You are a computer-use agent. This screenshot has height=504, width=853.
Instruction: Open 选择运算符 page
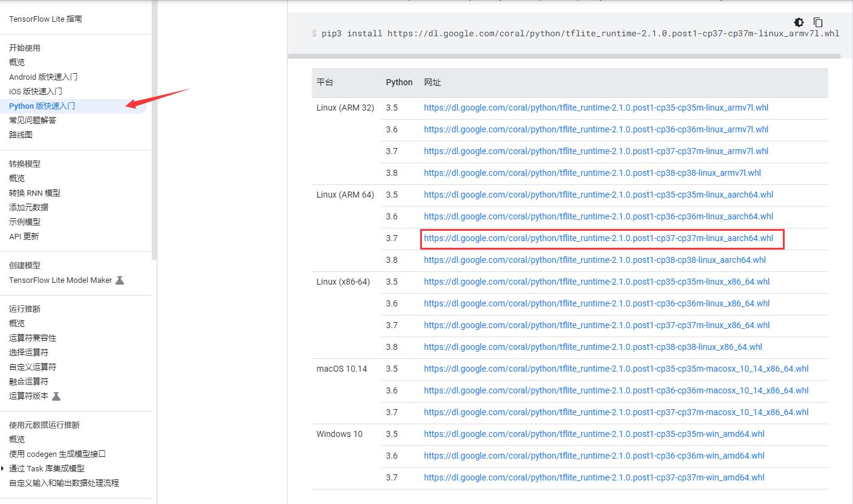click(28, 352)
